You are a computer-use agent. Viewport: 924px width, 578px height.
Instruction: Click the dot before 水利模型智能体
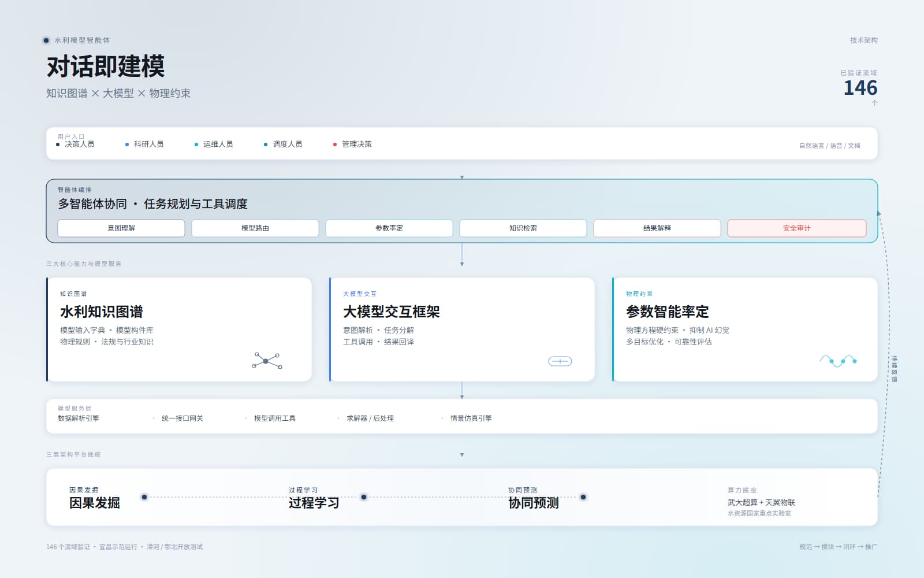[x=46, y=40]
